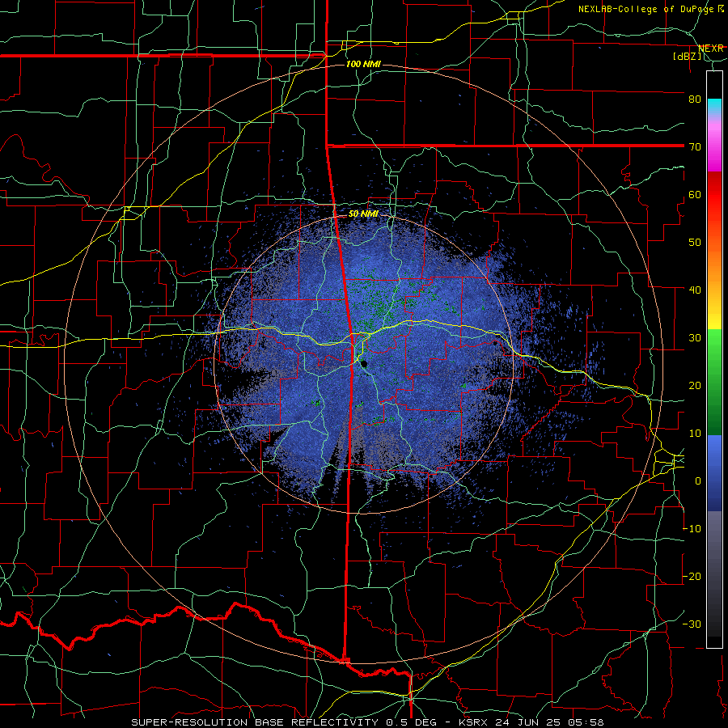Select the 30 value on the dBZ scale
The image size is (728, 728).
(x=695, y=337)
